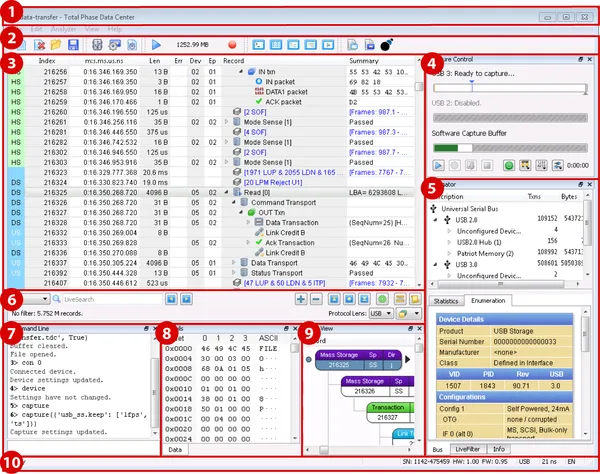Select the Bus tab at bottom right
This screenshot has width=600, height=474.
(x=437, y=450)
